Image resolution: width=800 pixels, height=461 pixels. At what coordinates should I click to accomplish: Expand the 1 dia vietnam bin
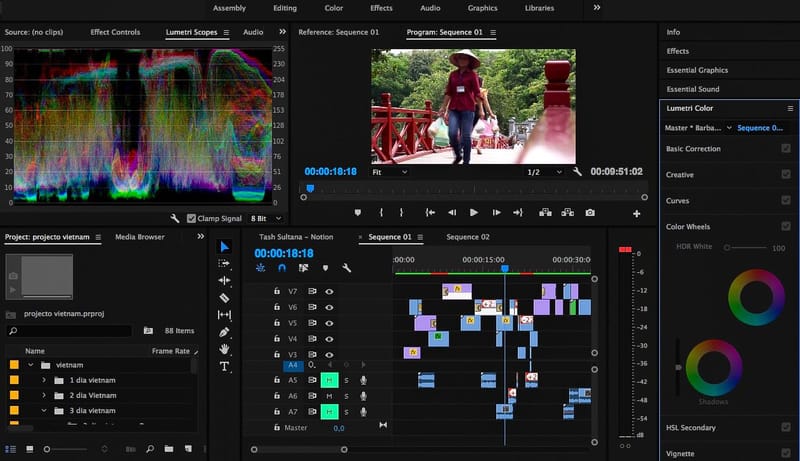tap(44, 380)
